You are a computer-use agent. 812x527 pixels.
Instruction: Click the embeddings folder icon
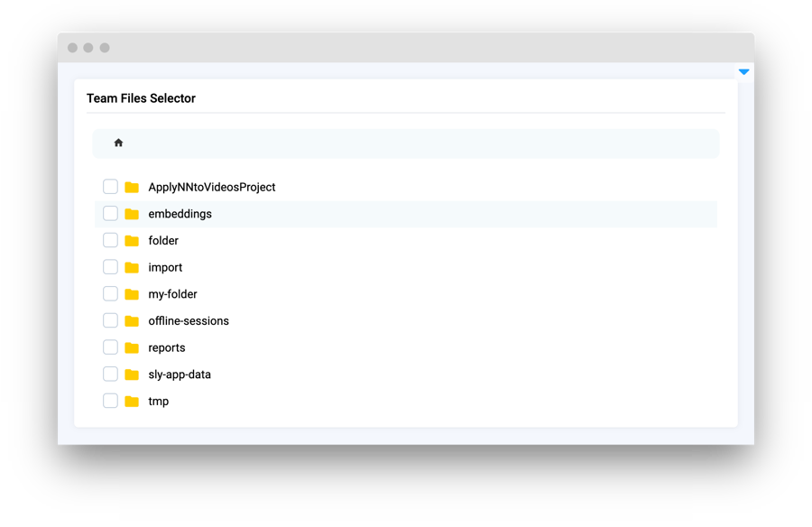pos(132,214)
